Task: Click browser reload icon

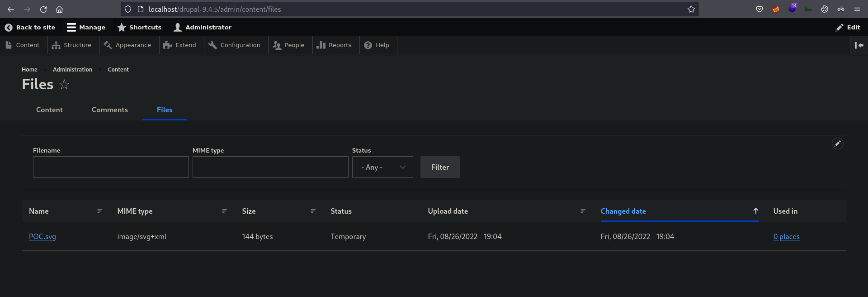Action: (43, 9)
